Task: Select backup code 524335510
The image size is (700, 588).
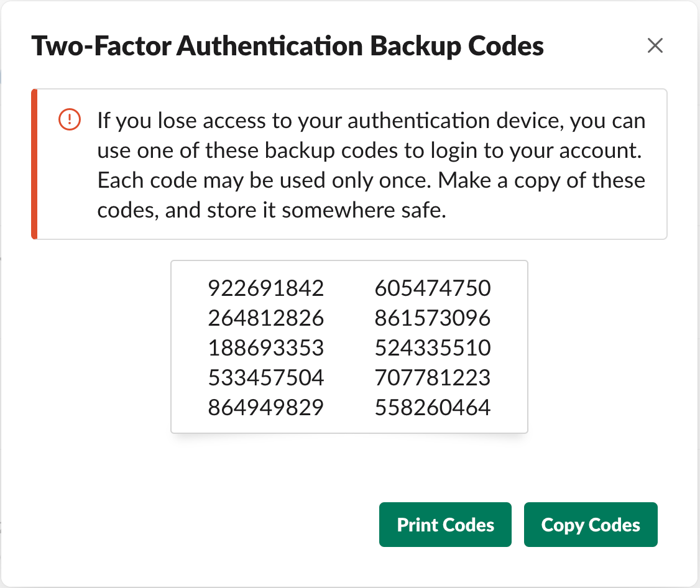Action: tap(433, 348)
